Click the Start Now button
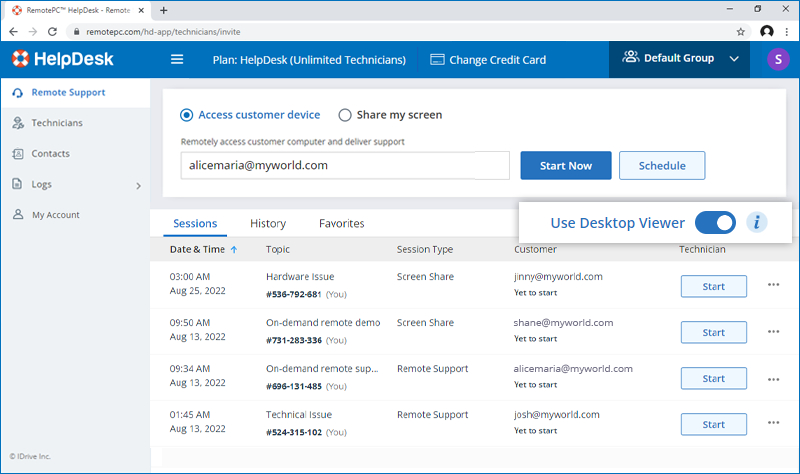 click(565, 166)
